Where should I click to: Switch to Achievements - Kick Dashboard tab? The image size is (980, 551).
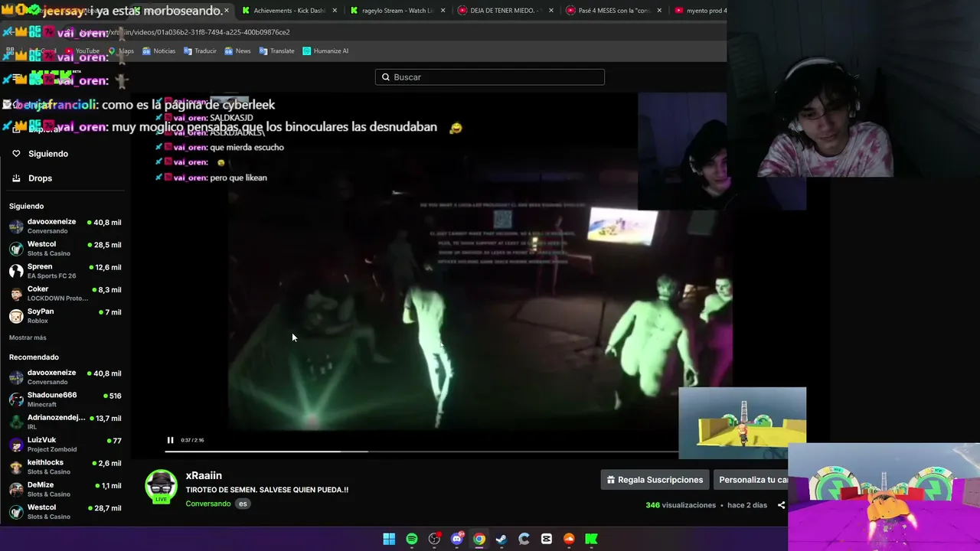point(288,11)
